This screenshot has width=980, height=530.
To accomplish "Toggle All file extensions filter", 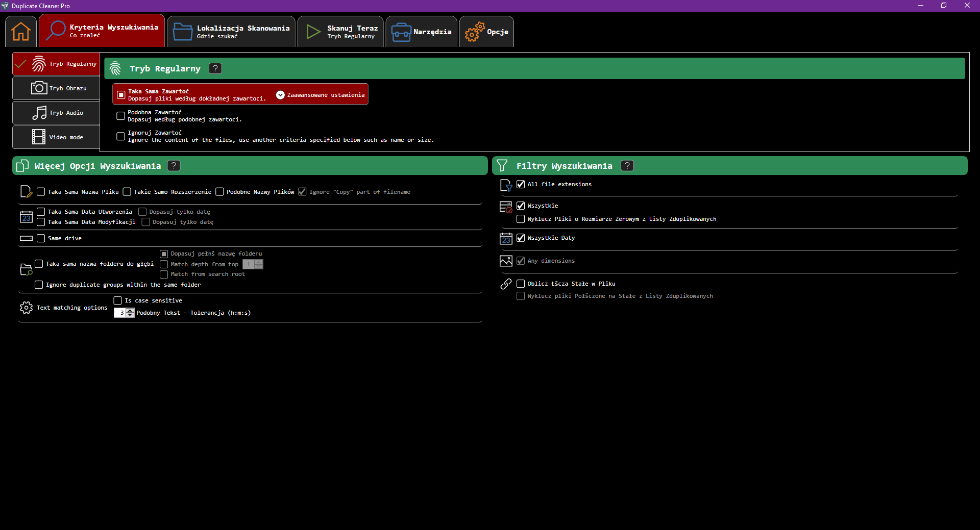I will point(521,184).
